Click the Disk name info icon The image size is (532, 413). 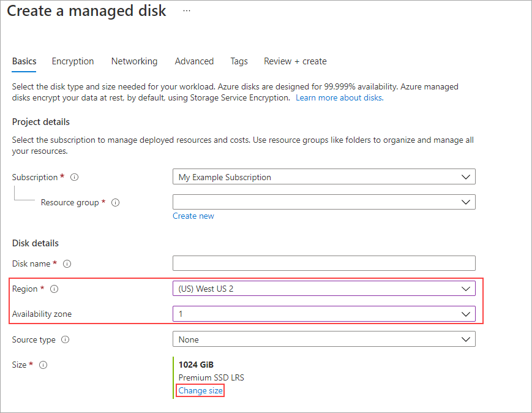67,263
